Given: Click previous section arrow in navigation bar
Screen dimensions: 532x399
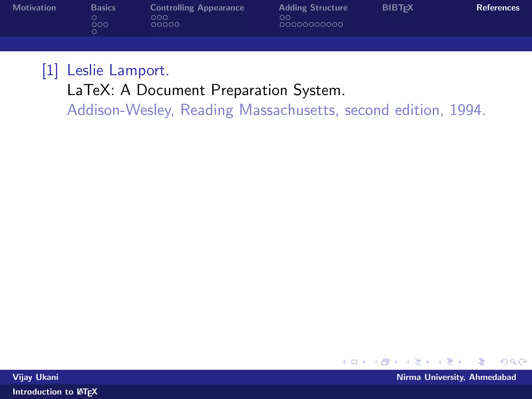Looking at the screenshot, I should coord(440,362).
